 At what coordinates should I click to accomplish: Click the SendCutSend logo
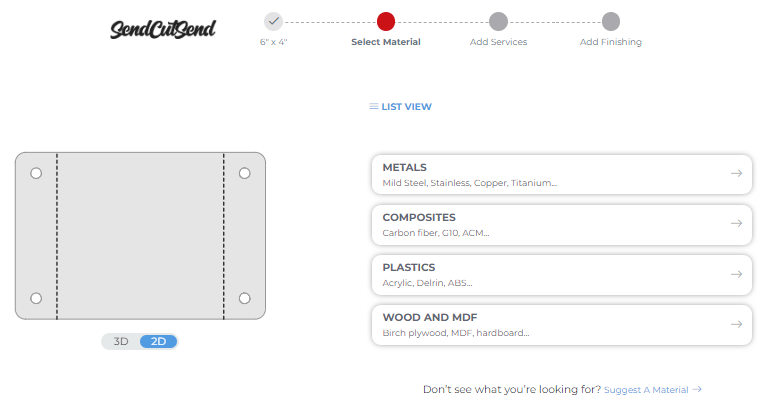point(163,29)
